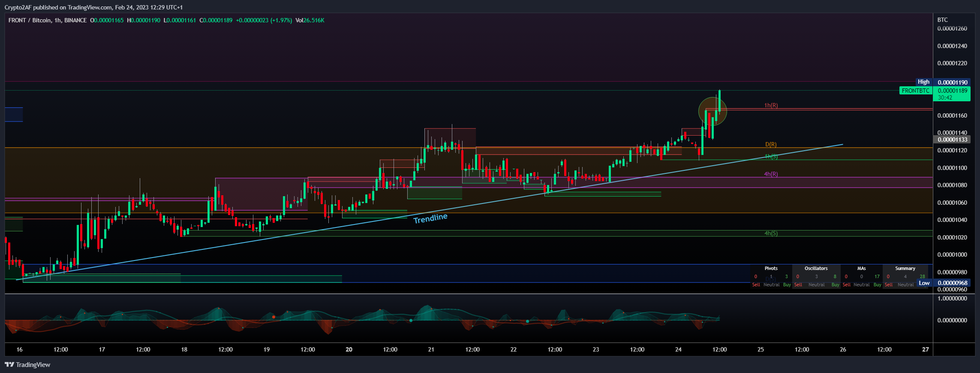Image resolution: width=980 pixels, height=373 pixels.
Task: Click the Buy count 28 under Summary
Action: [x=923, y=276]
